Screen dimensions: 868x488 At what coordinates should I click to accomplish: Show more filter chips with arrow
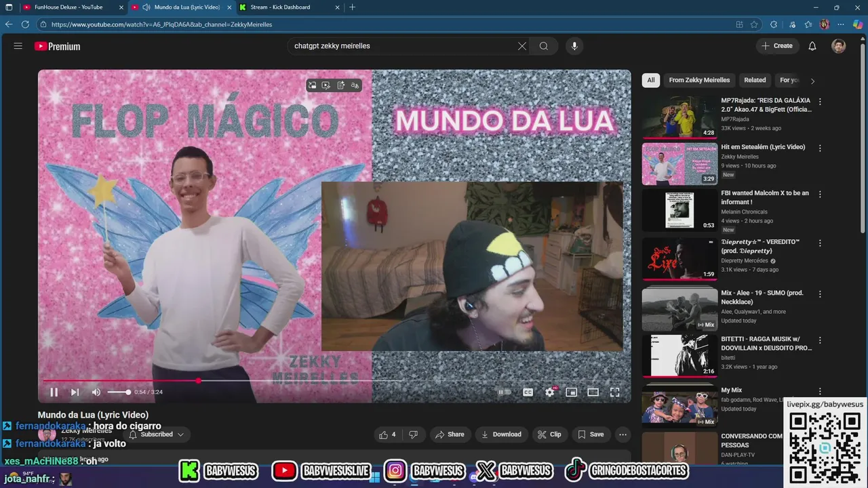[x=812, y=81]
